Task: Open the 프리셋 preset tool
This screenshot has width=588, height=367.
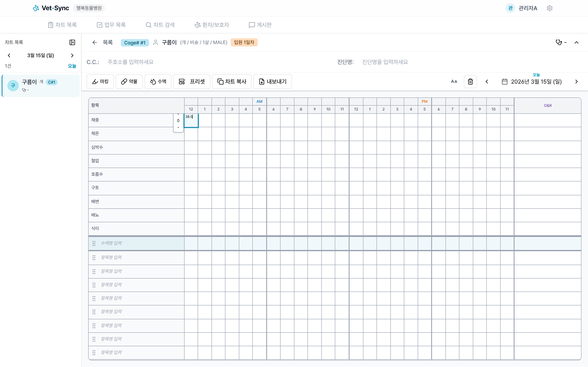Action: 192,82
